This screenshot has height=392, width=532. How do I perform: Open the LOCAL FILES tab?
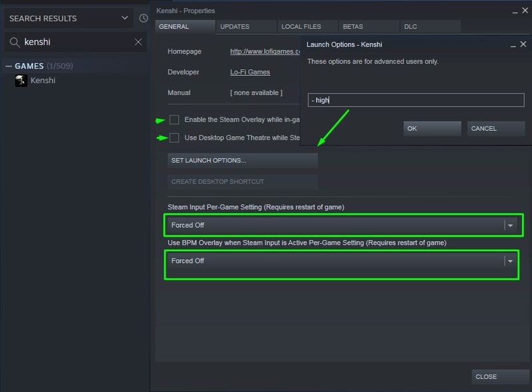[307, 27]
